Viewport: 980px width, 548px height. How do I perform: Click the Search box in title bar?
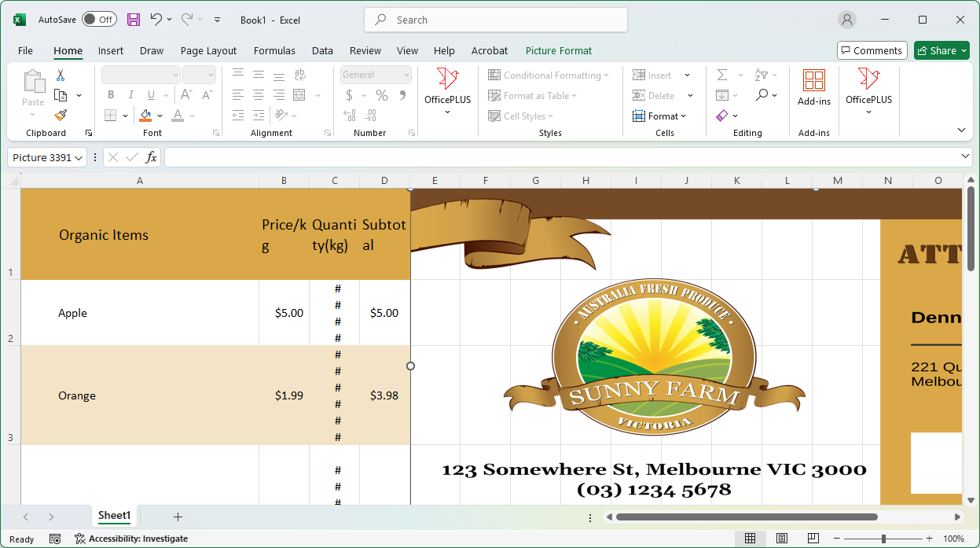click(495, 20)
